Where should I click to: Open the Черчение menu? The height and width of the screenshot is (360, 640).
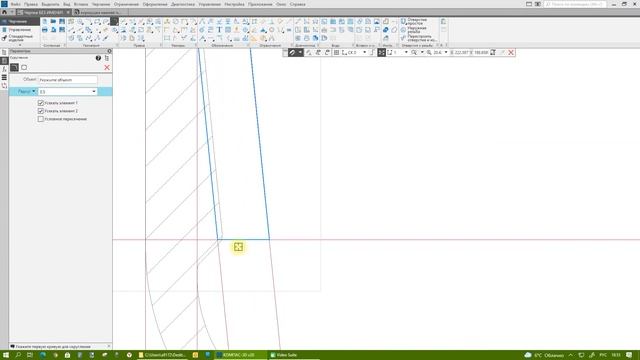pos(101,4)
